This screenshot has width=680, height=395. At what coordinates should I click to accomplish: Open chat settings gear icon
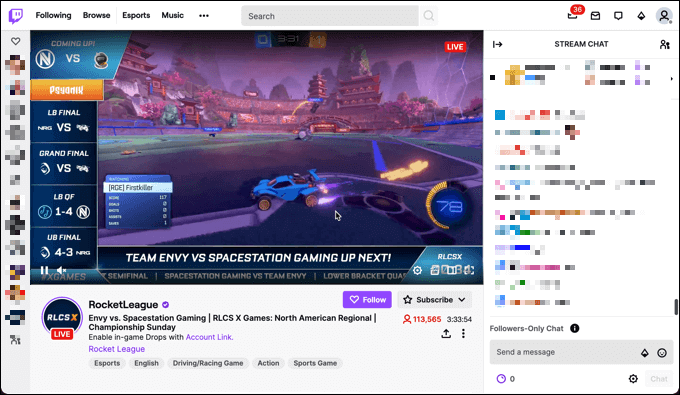(633, 379)
